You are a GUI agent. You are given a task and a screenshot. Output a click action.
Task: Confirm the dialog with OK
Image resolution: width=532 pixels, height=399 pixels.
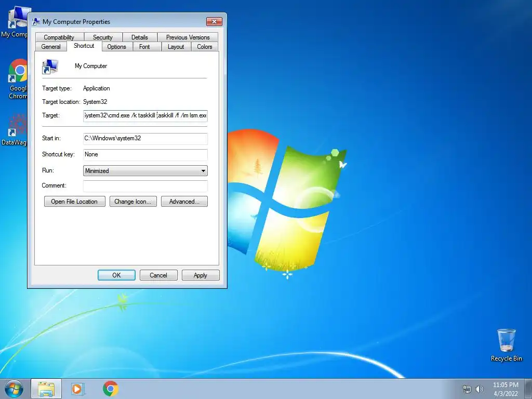coord(116,275)
